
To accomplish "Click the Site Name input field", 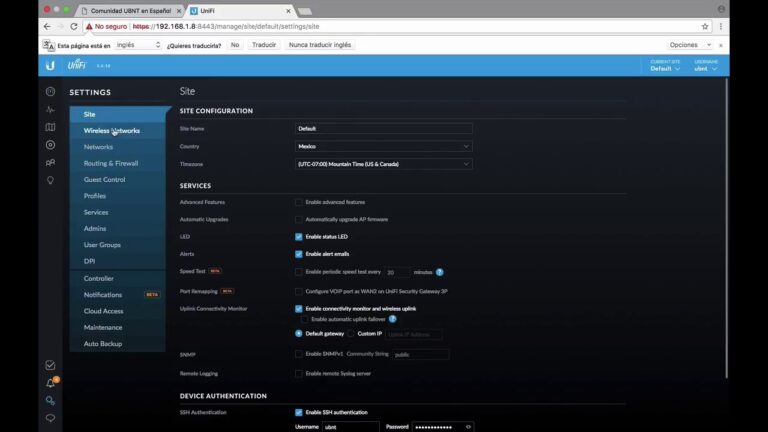I will point(384,129).
